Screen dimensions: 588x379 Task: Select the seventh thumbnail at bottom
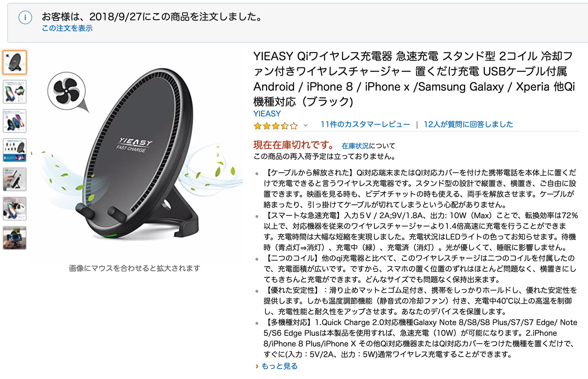(15, 238)
